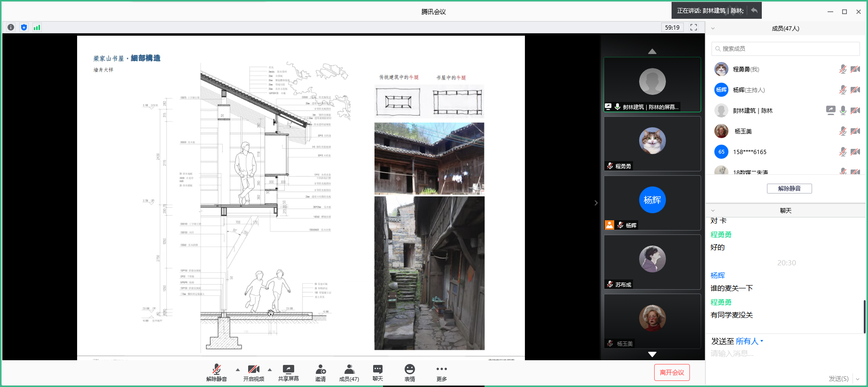Open audio options arrow beside 解除静音
The width and height of the screenshot is (868, 387).
(x=238, y=370)
